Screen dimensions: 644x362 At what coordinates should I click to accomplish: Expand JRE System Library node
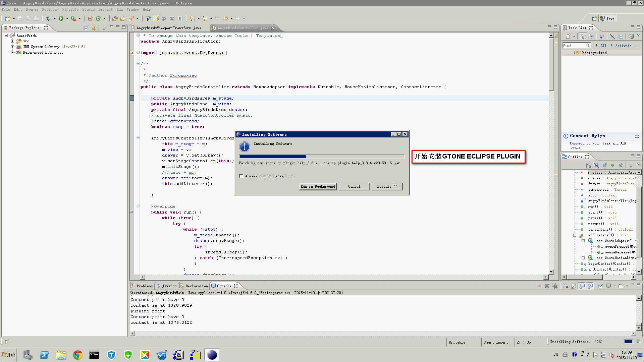coord(12,47)
